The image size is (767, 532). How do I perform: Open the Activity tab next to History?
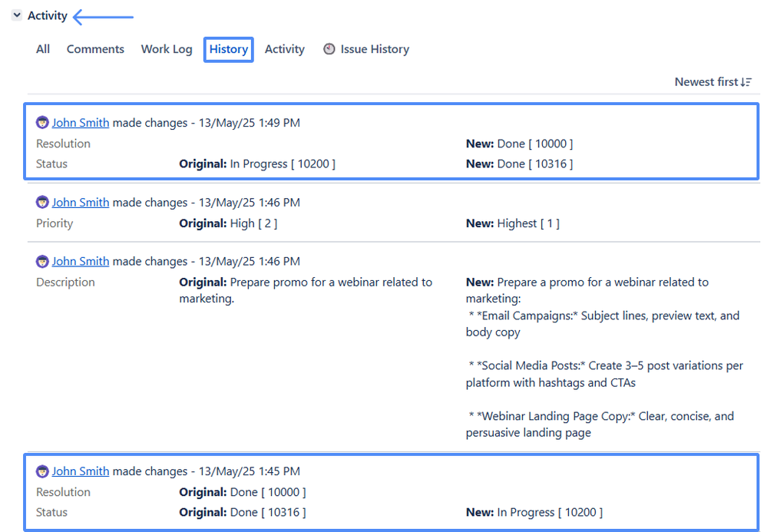284,48
